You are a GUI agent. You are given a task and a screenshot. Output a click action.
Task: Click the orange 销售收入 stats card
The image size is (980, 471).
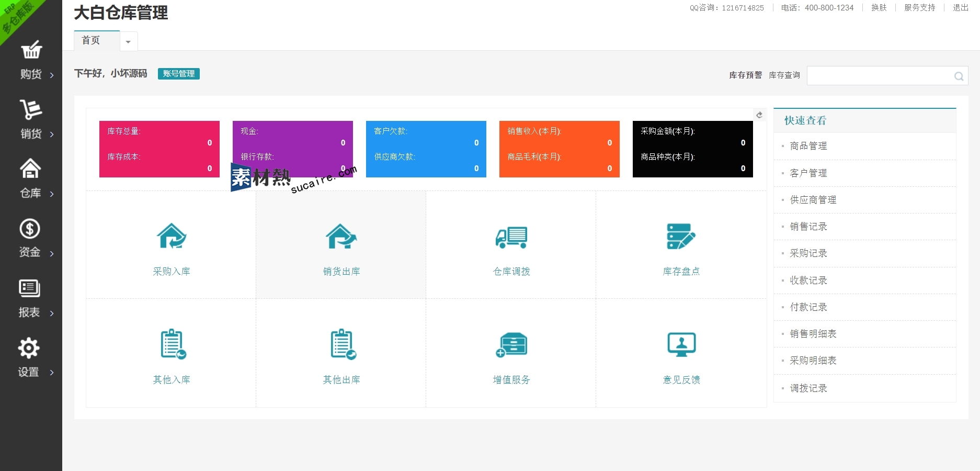coord(560,149)
